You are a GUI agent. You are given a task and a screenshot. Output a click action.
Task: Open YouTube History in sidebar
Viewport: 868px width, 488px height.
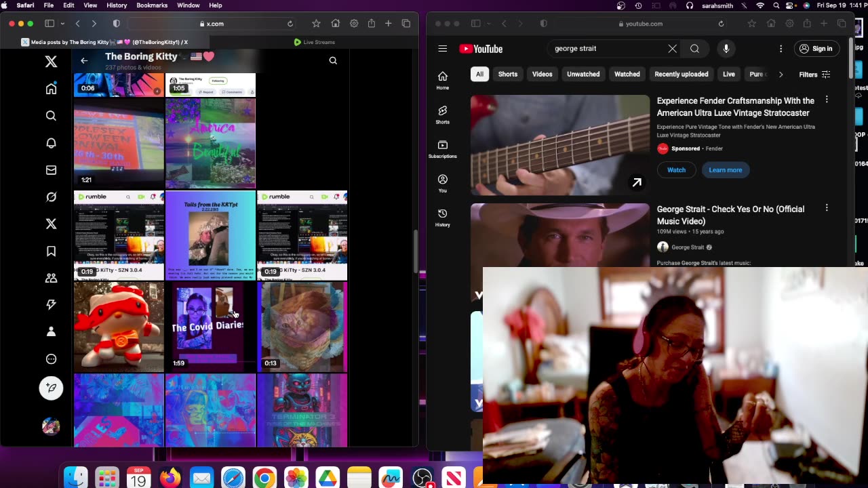tap(443, 218)
